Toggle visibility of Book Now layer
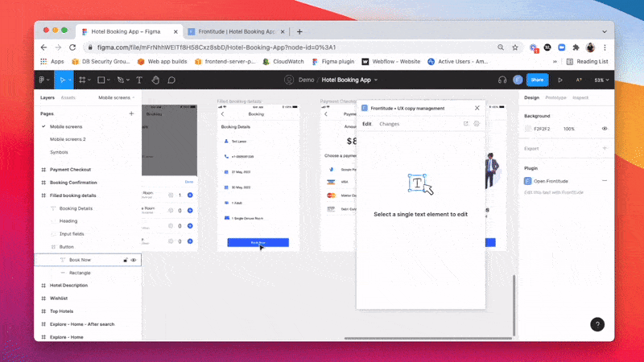Screen dimensions: 644x362 point(134,260)
